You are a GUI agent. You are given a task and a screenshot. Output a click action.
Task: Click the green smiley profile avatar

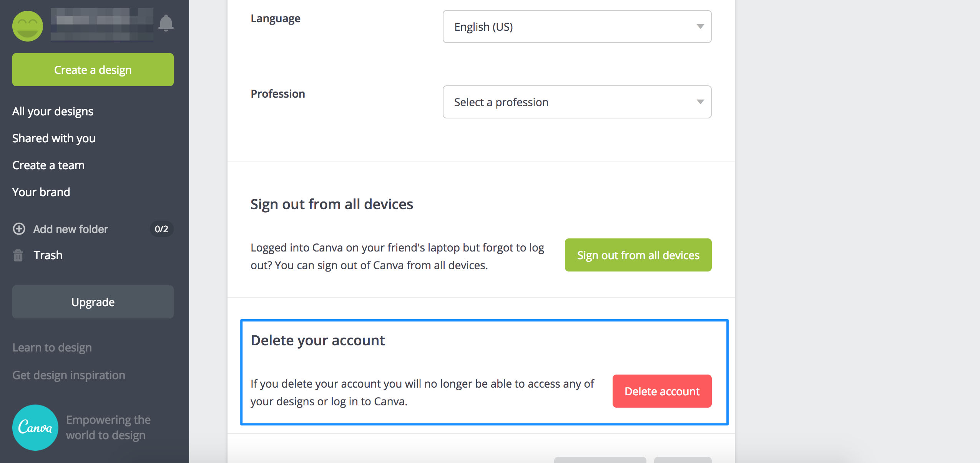tap(28, 26)
